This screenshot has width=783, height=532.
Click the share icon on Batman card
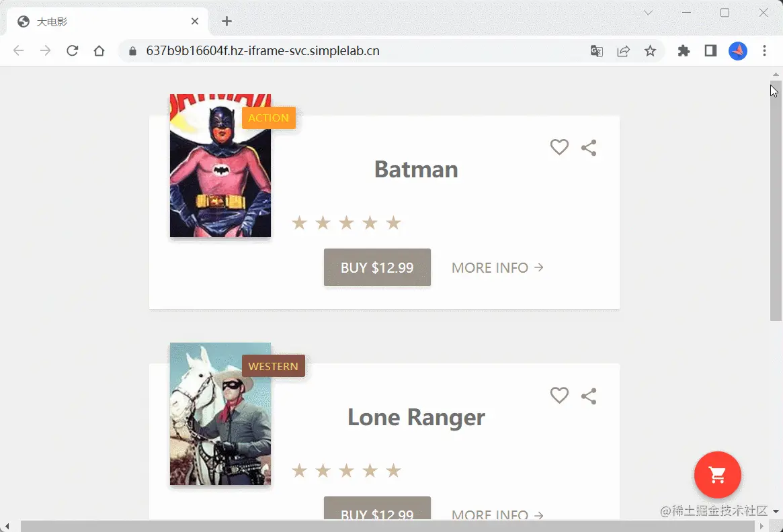click(589, 148)
